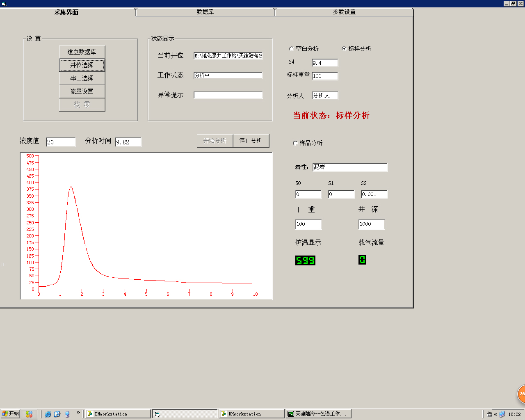Click the S0 input field
The height and width of the screenshot is (420, 525).
click(308, 194)
